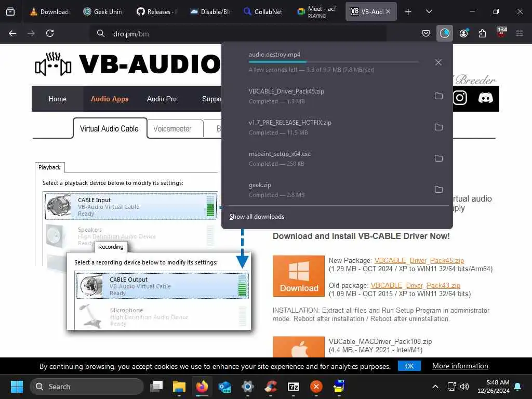Screen dimensions: 532x399
Task: Open Audio Apps menu
Action: 109,99
